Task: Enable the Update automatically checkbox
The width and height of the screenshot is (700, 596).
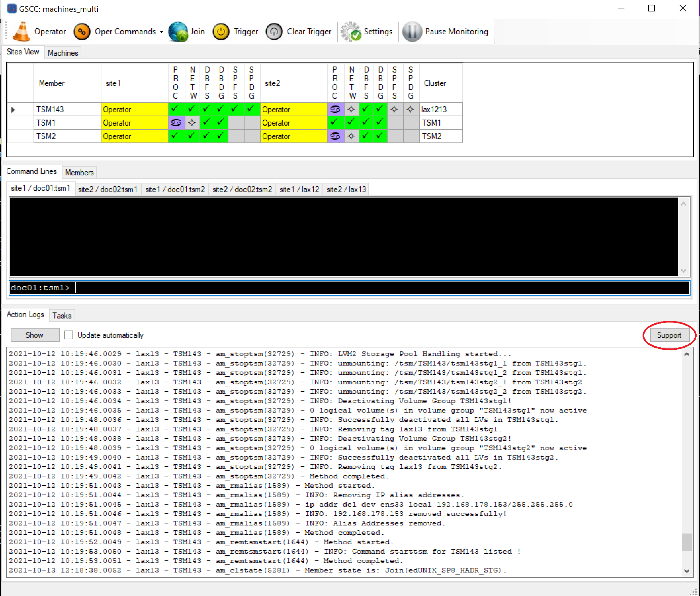Action: pyautogui.click(x=69, y=335)
